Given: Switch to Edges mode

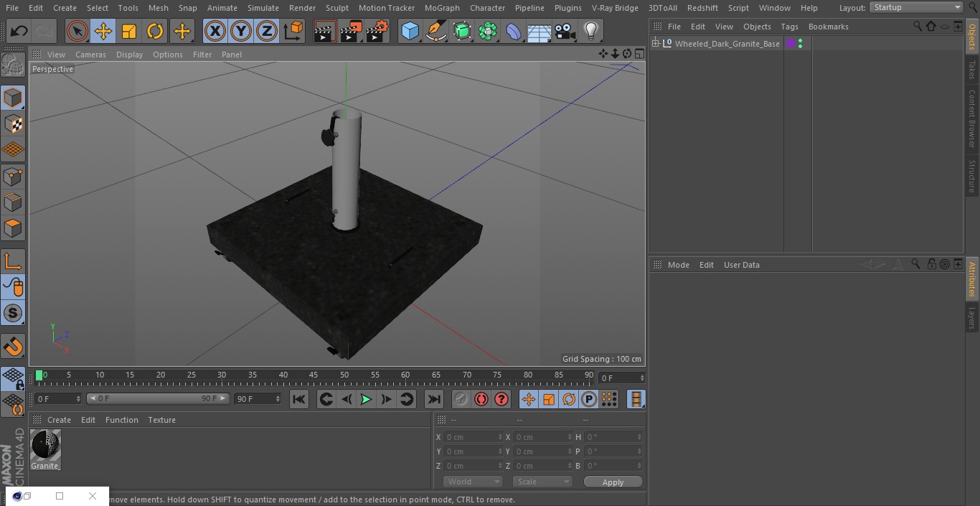Looking at the screenshot, I should [x=13, y=202].
